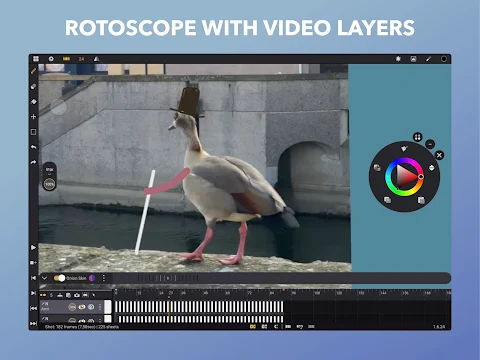Click the pointer icon in timeline toolbar

click(94, 295)
